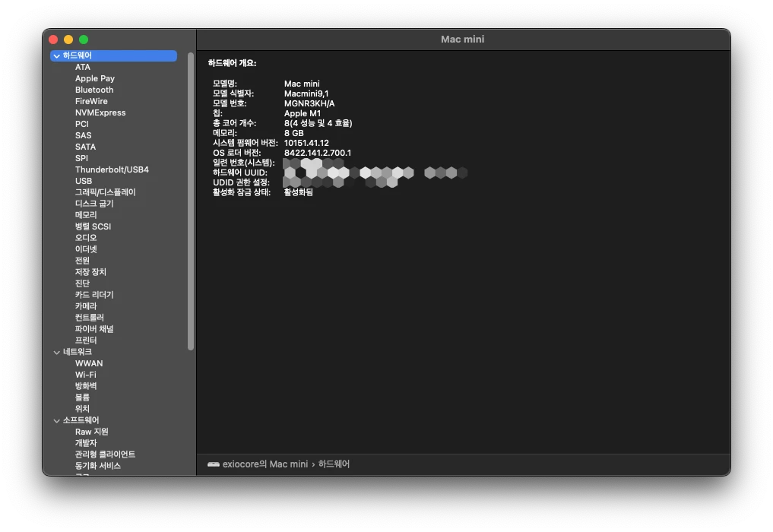Select ATA in the sidebar
Viewport: 773px width, 532px height.
coord(82,67)
